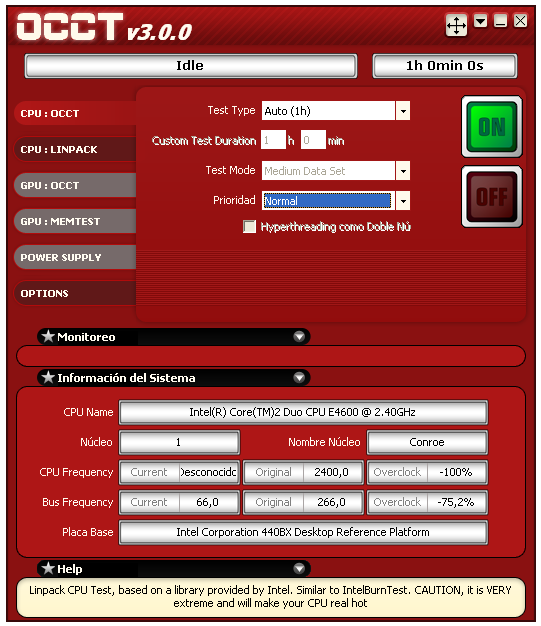
Task: Collapse the Monitoreo section arrow
Action: coord(299,337)
